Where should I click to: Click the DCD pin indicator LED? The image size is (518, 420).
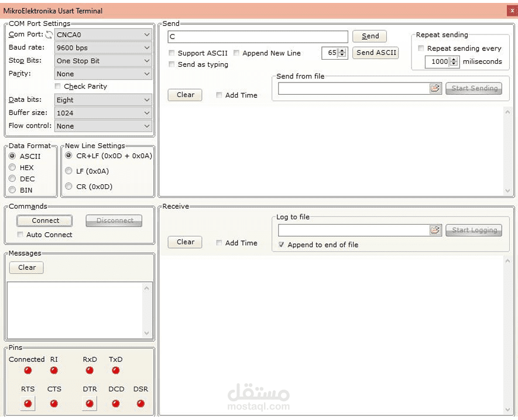click(x=116, y=404)
